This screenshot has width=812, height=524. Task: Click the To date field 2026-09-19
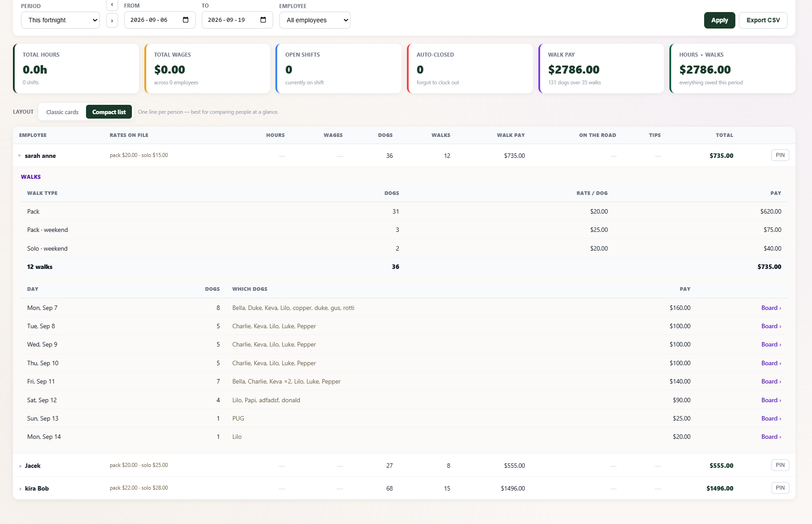click(238, 20)
